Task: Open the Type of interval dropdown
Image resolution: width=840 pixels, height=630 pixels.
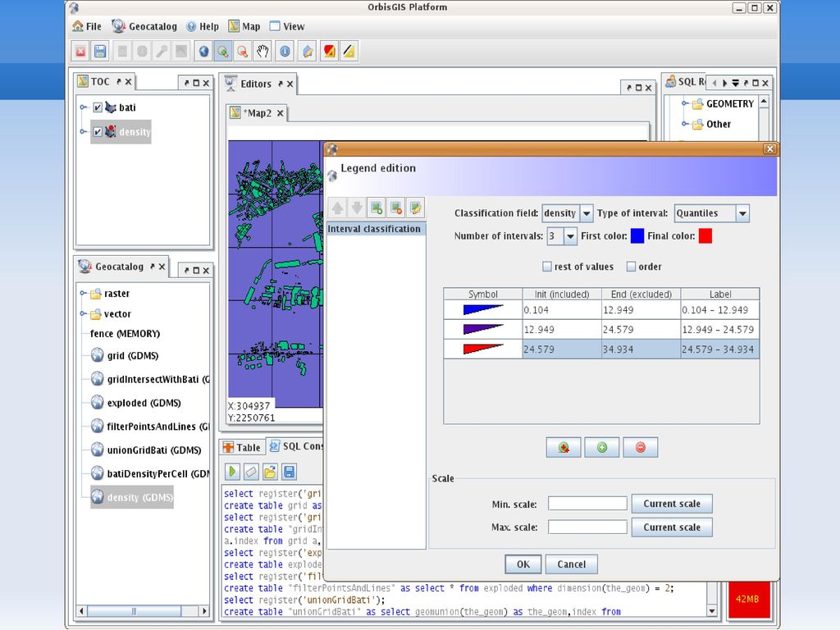Action: point(742,213)
